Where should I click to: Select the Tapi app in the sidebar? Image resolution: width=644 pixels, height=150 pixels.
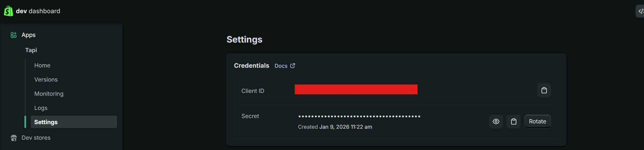pos(31,50)
